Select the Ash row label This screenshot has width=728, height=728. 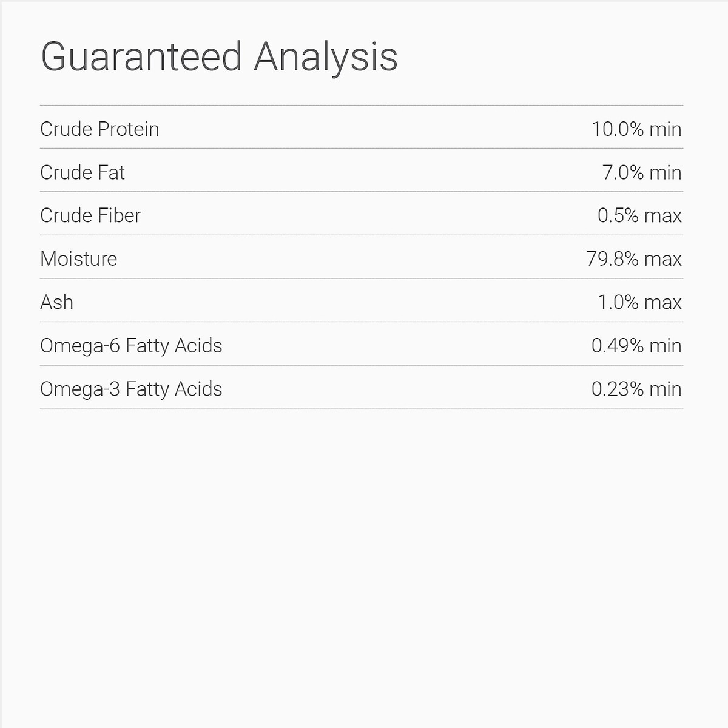point(56,302)
